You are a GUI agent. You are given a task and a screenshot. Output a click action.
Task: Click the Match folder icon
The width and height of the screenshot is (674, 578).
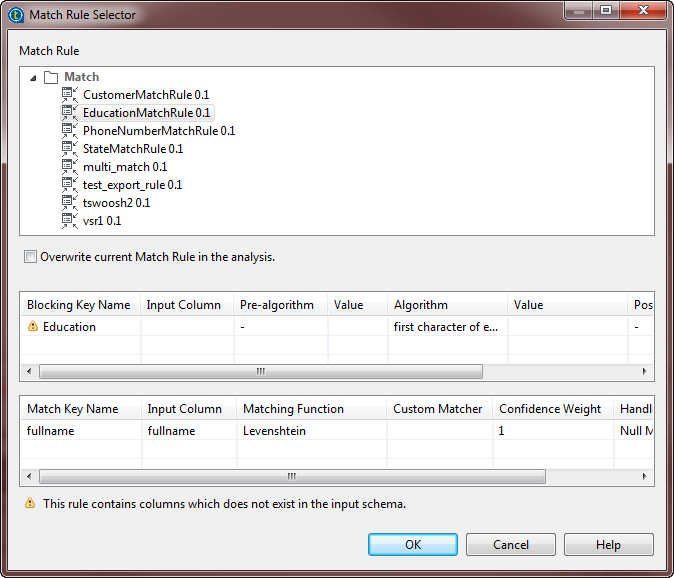(x=51, y=77)
